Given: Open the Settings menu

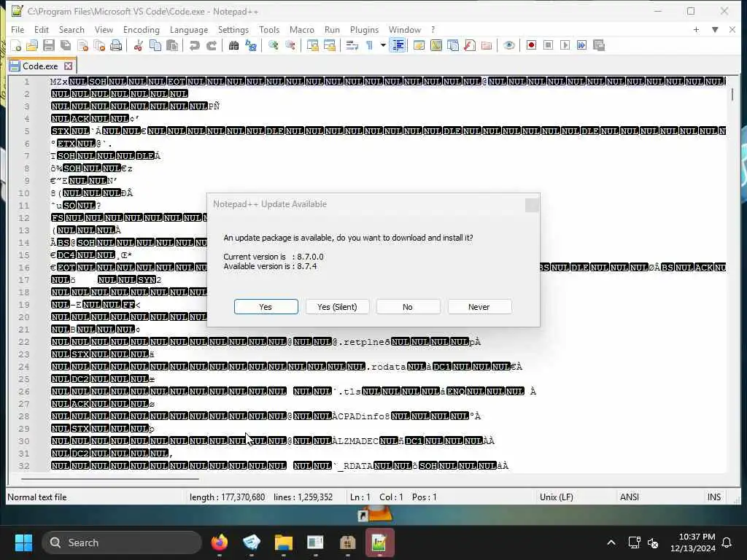Looking at the screenshot, I should (x=233, y=29).
